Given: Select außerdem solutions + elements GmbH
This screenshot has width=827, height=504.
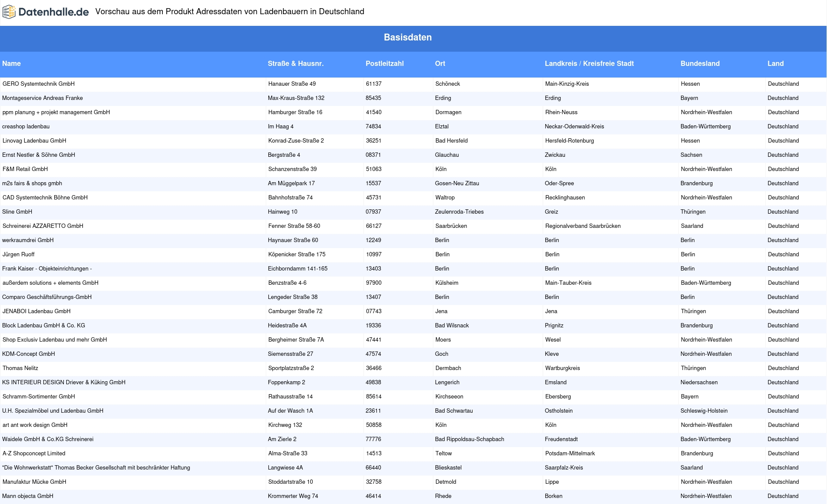Looking at the screenshot, I should (50, 283).
